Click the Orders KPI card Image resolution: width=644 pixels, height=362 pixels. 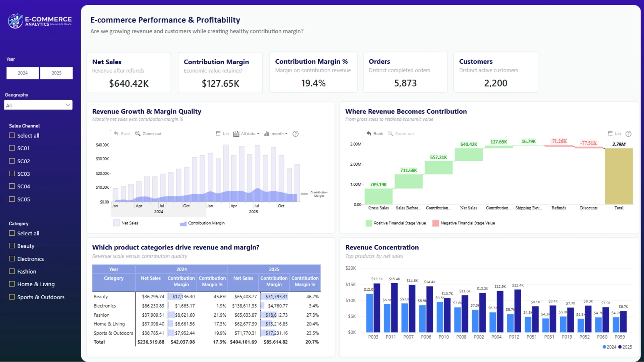tap(405, 72)
